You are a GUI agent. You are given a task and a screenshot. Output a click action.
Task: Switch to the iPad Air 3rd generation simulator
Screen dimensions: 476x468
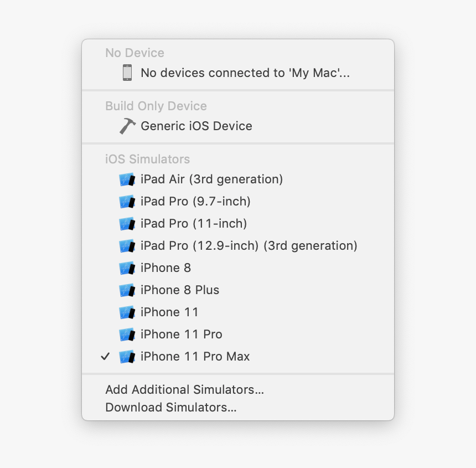pyautogui.click(x=210, y=179)
